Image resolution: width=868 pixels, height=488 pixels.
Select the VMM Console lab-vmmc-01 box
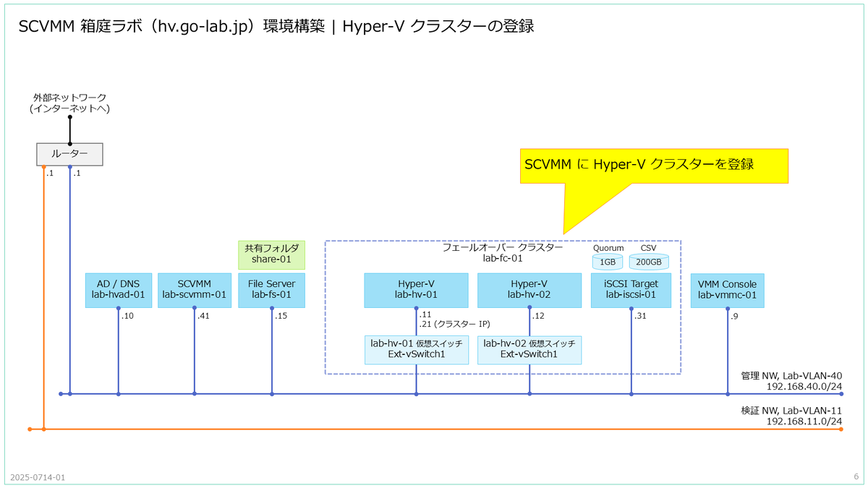728,290
